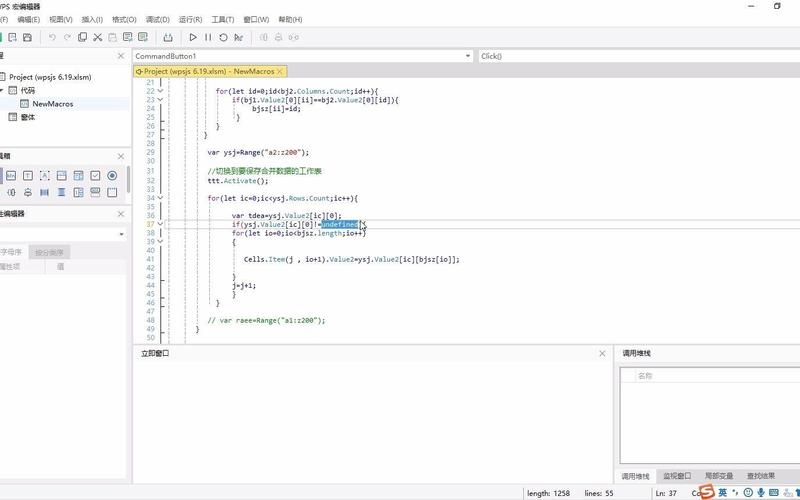Open the 视图(V) menu
800x500 pixels.
click(x=60, y=19)
